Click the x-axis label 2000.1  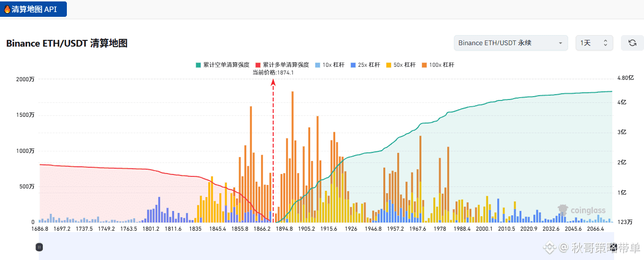coord(484,229)
